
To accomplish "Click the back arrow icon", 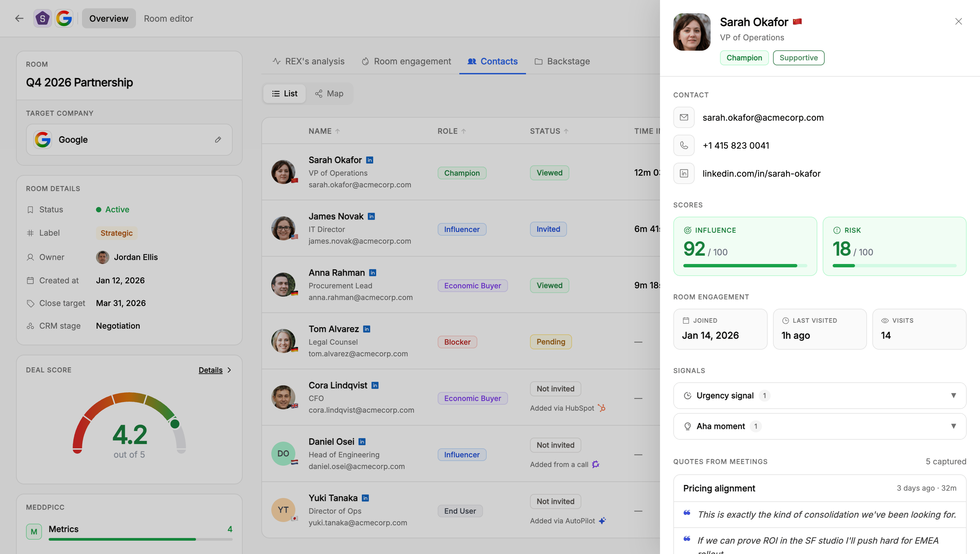I will (19, 18).
